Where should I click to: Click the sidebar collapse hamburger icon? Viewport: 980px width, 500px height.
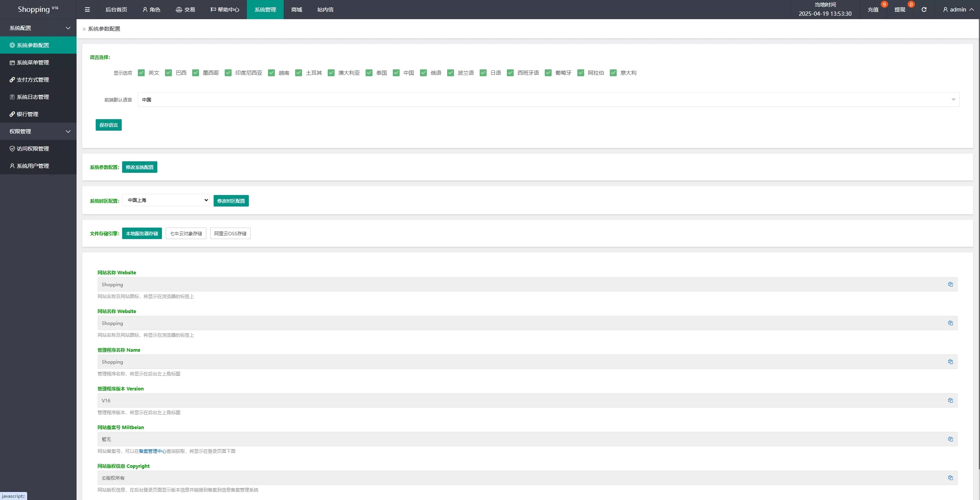tap(87, 10)
